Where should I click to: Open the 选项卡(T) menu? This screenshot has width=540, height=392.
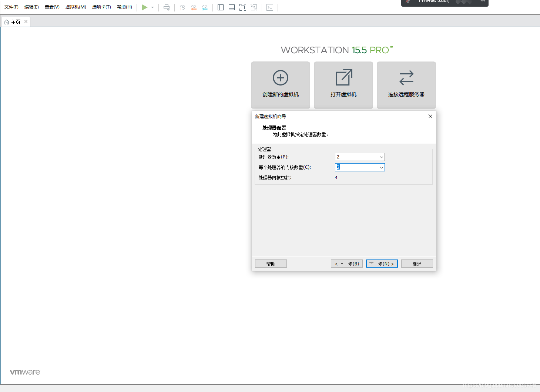point(101,7)
